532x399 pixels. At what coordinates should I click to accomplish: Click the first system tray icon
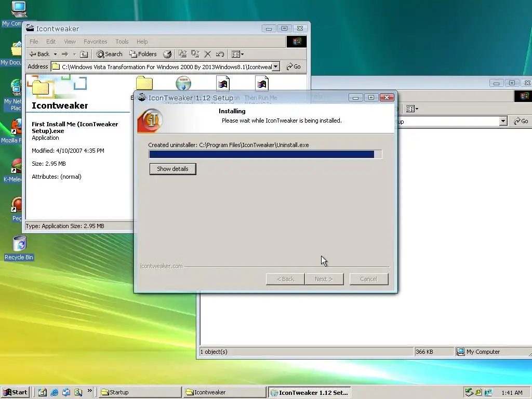tap(469, 392)
